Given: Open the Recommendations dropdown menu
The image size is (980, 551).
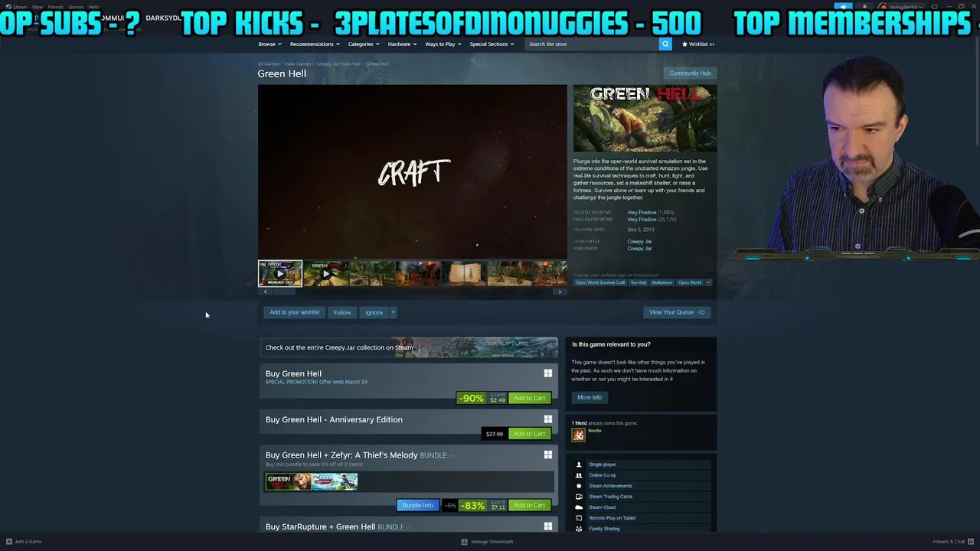Looking at the screenshot, I should click(x=314, y=44).
